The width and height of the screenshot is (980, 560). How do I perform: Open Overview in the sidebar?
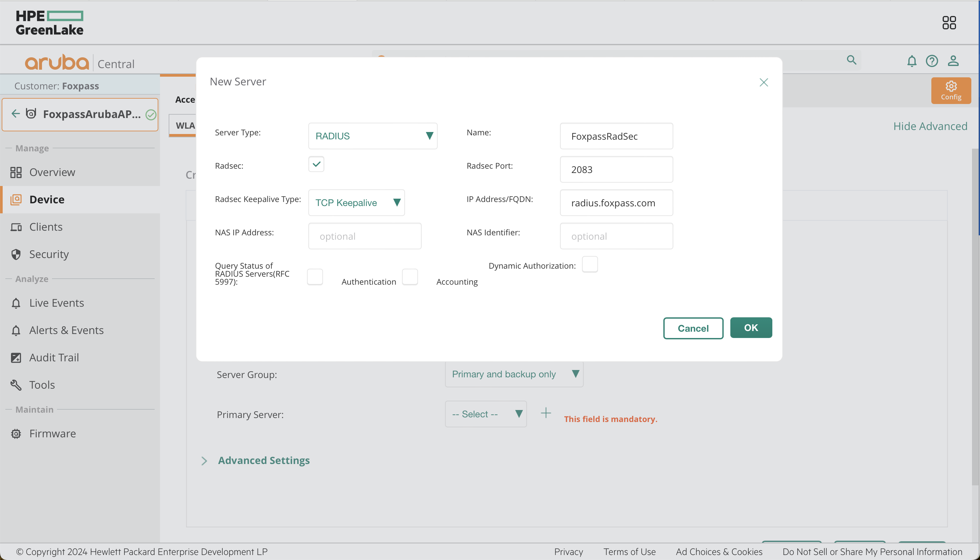[x=80, y=172]
